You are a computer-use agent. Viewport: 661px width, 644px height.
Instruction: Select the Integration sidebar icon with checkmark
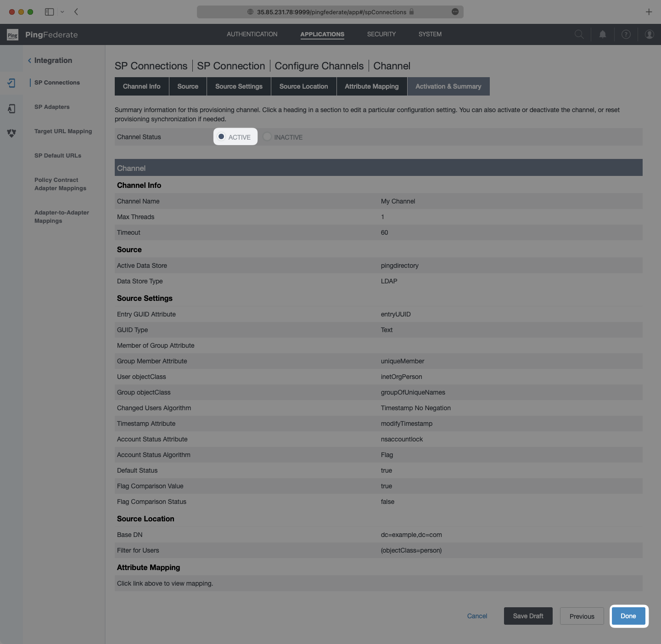coord(11,83)
